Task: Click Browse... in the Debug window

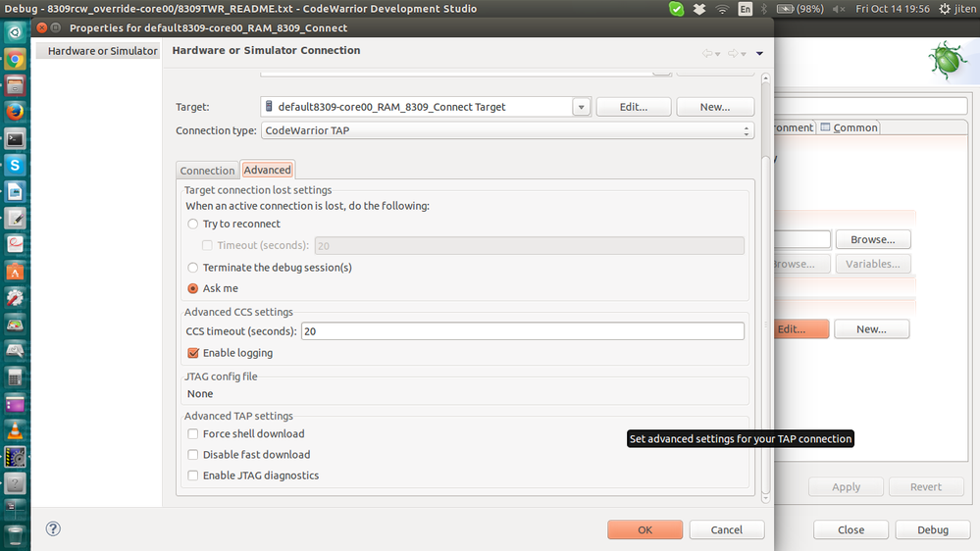Action: pos(872,239)
